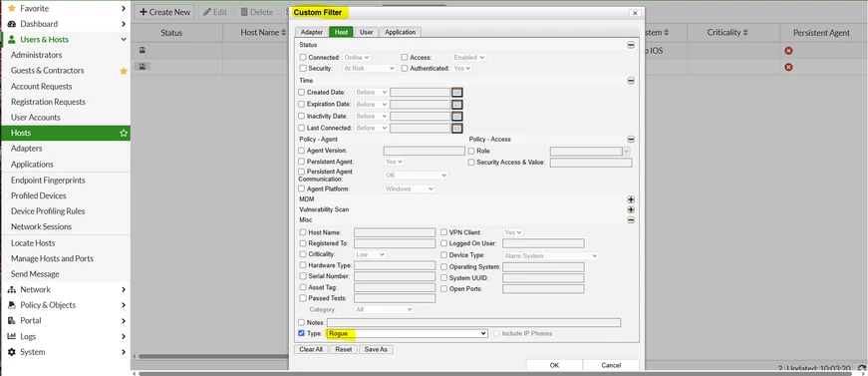
Task: Expand the MDM section
Action: (x=631, y=199)
